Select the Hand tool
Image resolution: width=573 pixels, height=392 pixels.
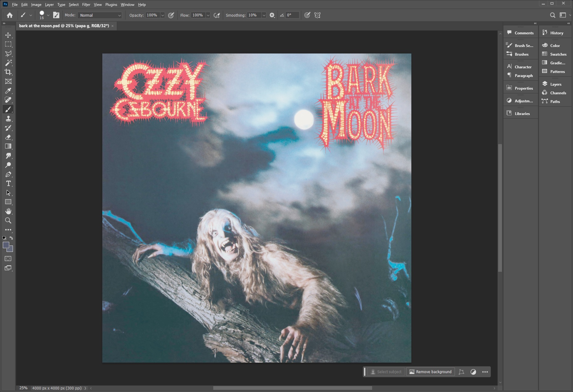(8, 211)
